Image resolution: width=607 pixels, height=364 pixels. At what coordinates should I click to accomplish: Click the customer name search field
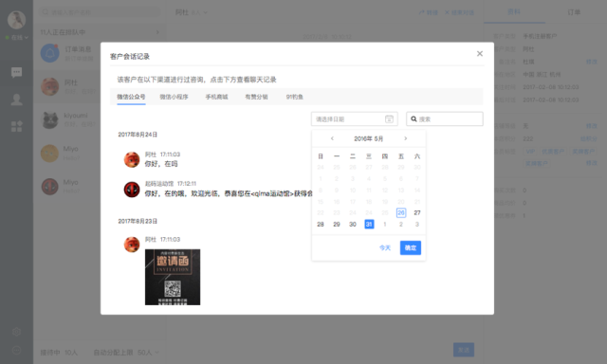coord(100,12)
